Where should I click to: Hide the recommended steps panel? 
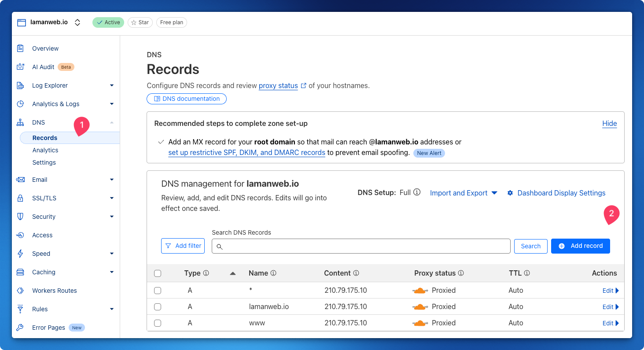(610, 123)
